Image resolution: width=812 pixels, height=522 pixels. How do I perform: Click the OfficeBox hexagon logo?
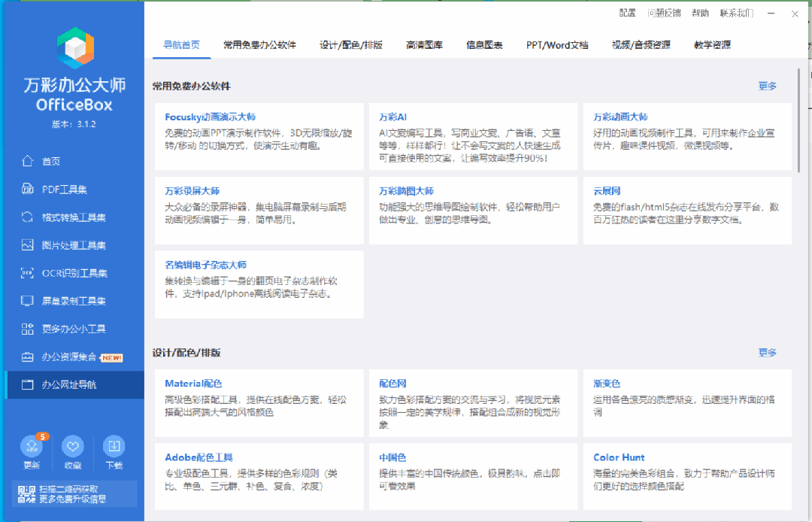tap(75, 48)
